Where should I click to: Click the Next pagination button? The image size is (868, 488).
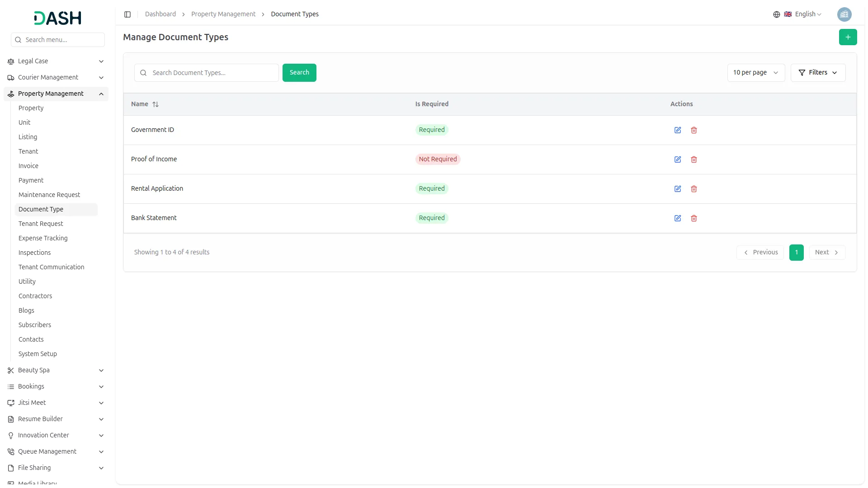(x=826, y=253)
